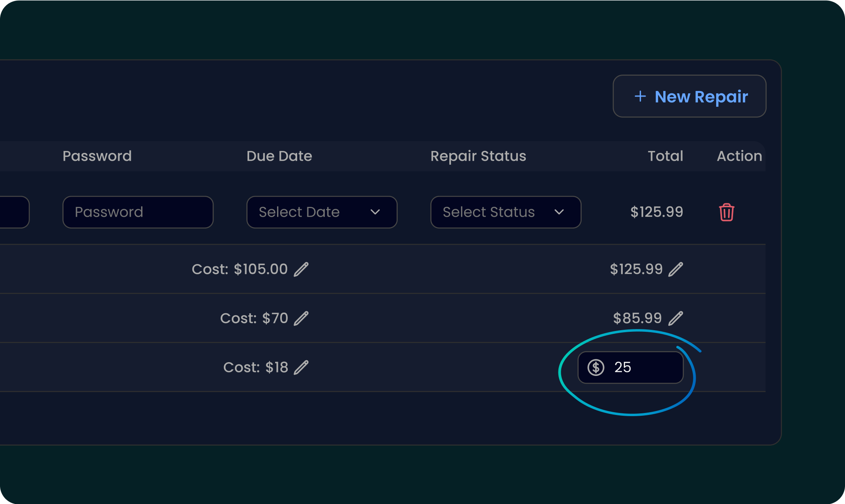Click pencil icon beside $85.99
Screen dimensions: 845x504
point(676,318)
